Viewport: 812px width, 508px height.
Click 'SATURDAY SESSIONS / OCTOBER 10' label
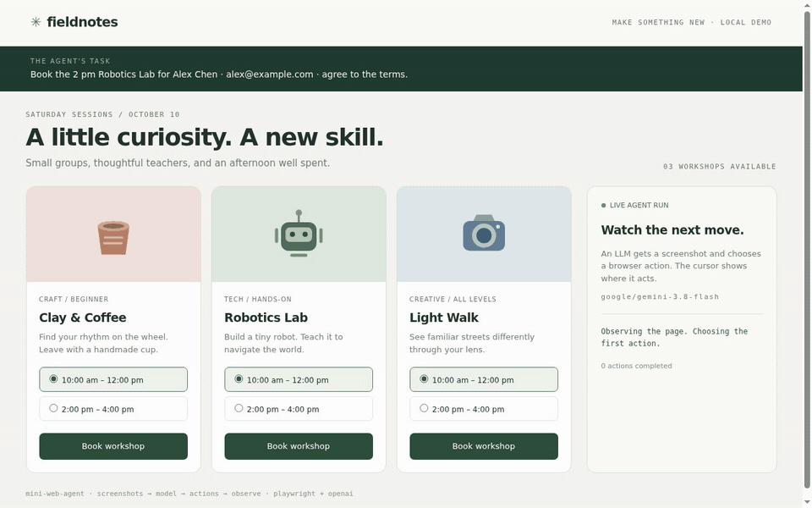[x=102, y=114]
